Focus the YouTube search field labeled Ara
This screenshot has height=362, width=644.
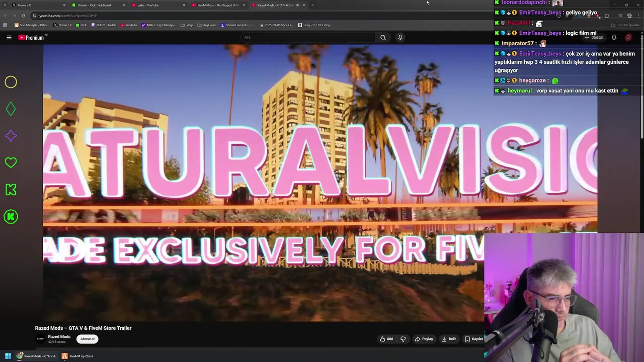(308, 37)
